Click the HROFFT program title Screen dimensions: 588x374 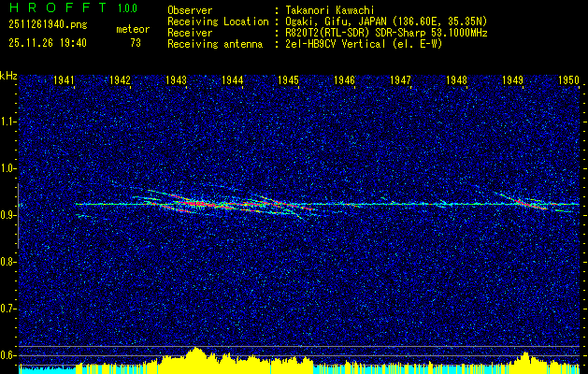click(x=58, y=7)
